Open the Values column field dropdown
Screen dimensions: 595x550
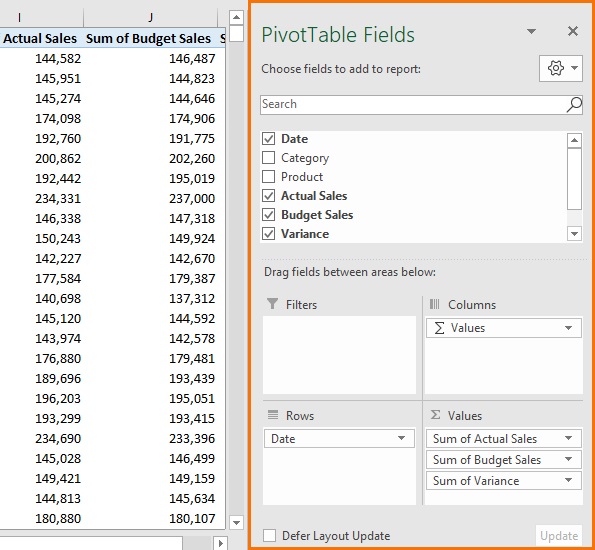568,328
